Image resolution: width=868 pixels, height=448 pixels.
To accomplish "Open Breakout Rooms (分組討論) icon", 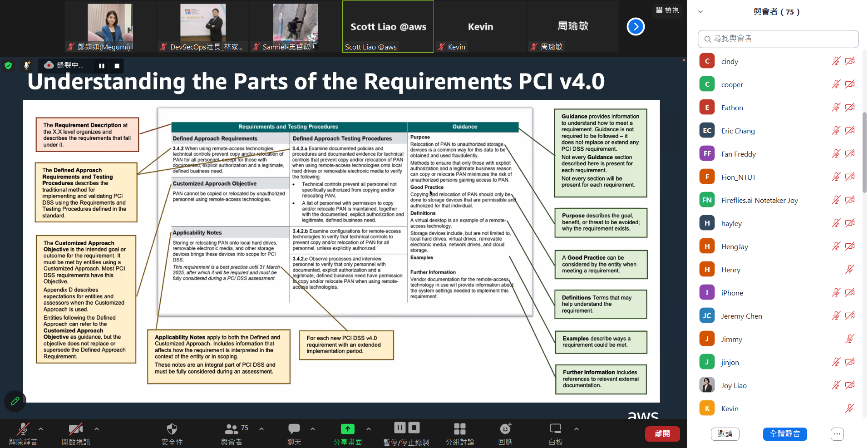I will click(x=459, y=429).
